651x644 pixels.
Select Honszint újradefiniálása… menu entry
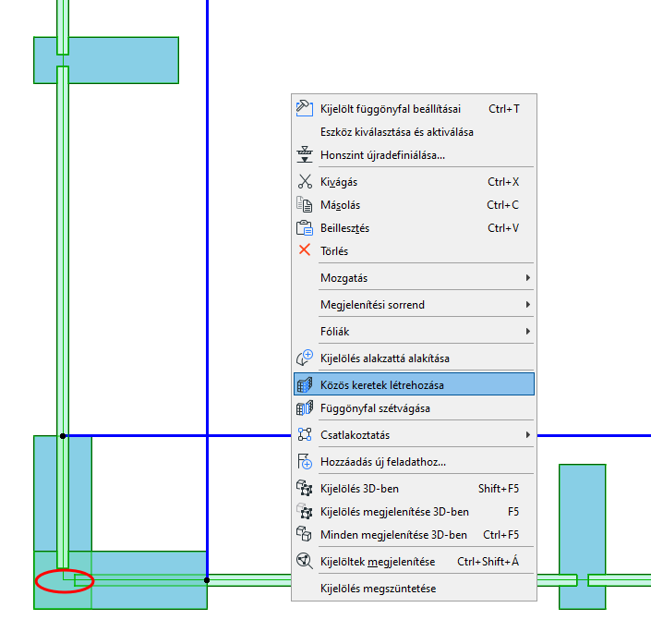[414, 155]
